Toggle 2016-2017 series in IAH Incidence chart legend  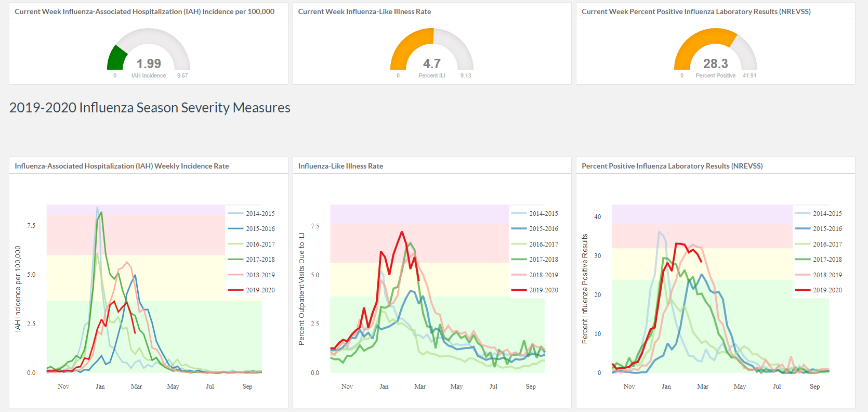[x=252, y=244]
